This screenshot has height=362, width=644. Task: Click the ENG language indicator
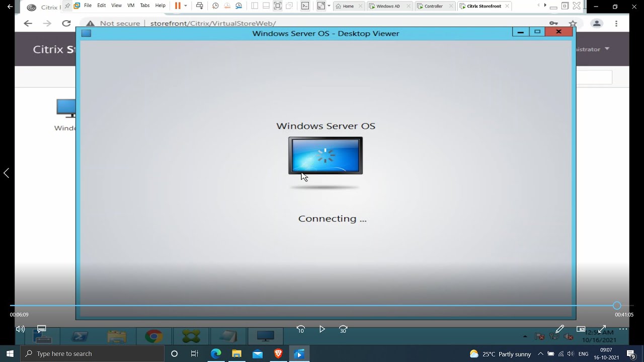tap(584, 354)
